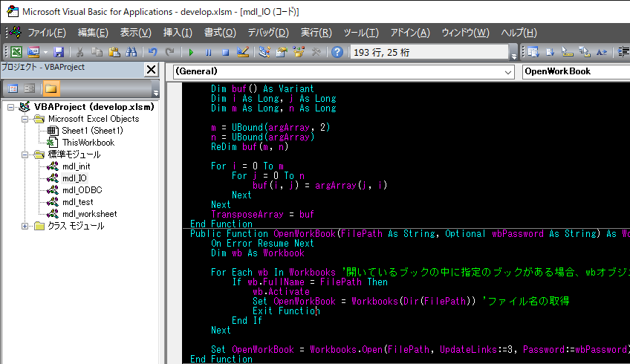This screenshot has height=364, width=630.
Task: Collapse the VBAProject (develop.xlsm) node
Action: point(11,107)
